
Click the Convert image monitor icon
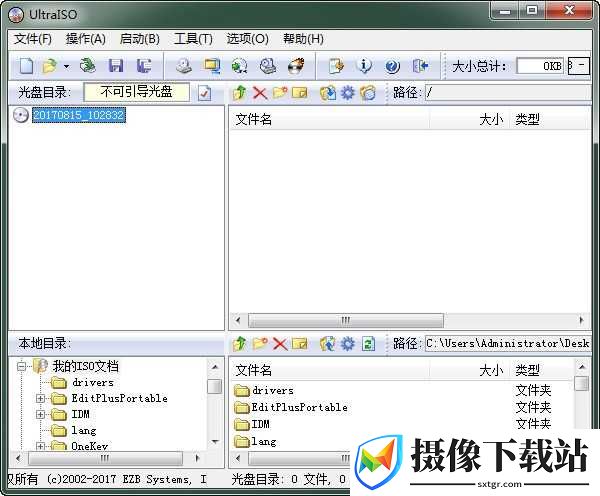[212, 66]
